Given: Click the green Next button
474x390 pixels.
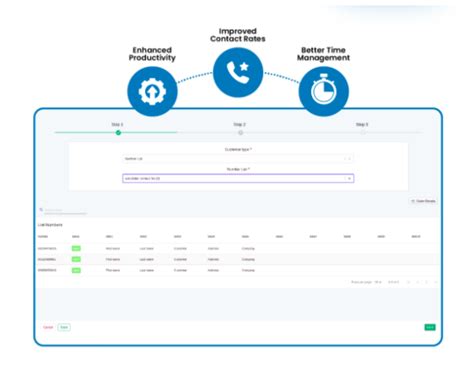Looking at the screenshot, I should coord(430,327).
